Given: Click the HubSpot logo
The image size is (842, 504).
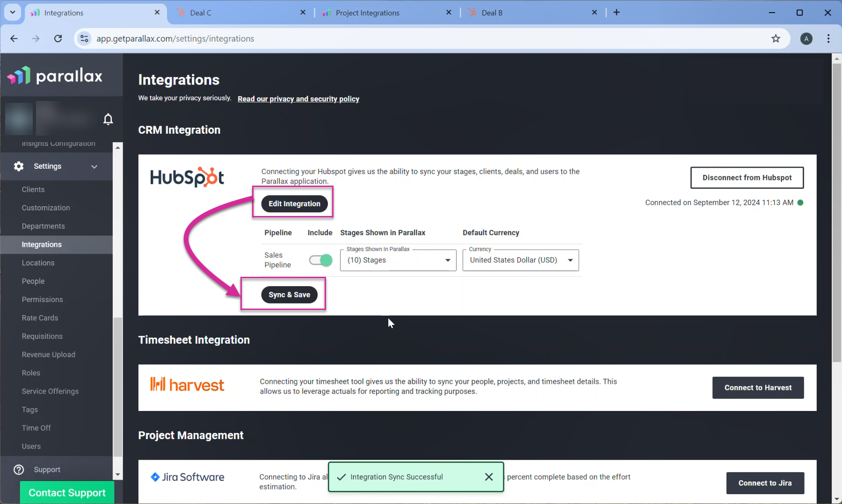Looking at the screenshot, I should tap(187, 177).
